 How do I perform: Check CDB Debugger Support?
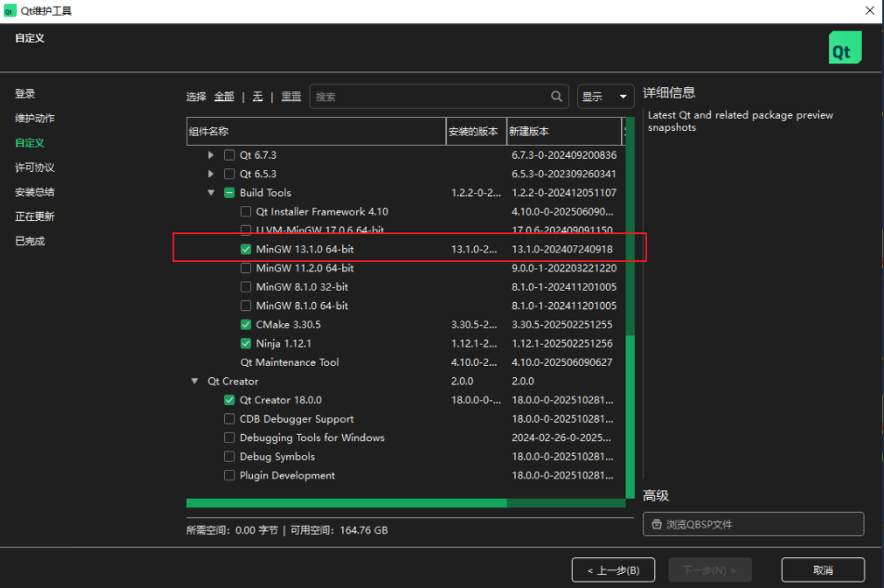pos(230,419)
